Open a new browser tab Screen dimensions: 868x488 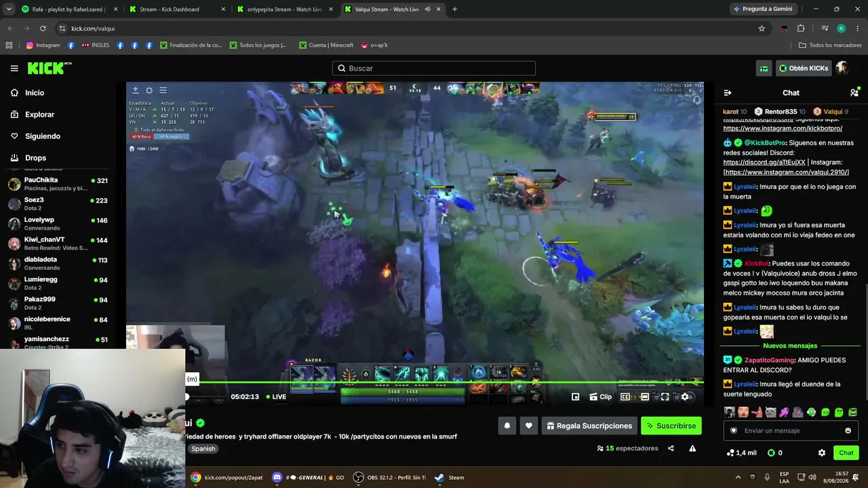[x=454, y=9]
